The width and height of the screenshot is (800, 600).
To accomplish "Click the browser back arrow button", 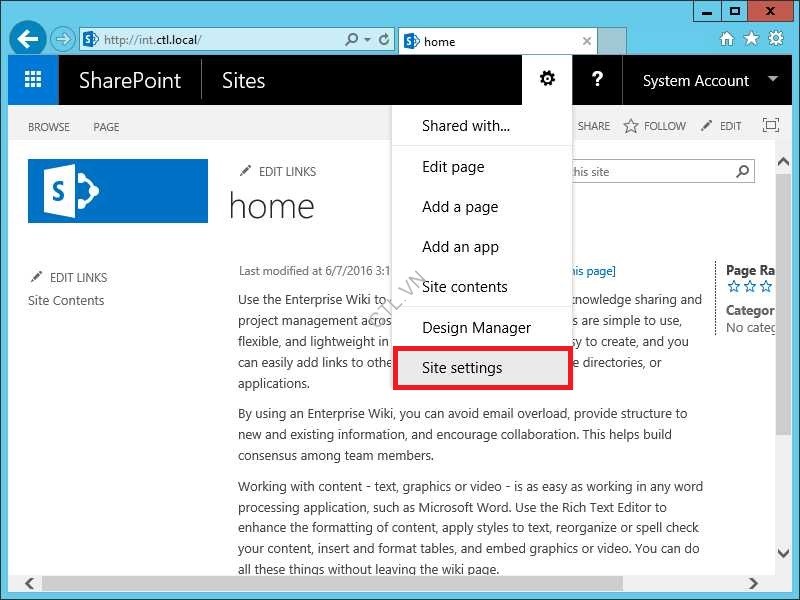I will [28, 40].
